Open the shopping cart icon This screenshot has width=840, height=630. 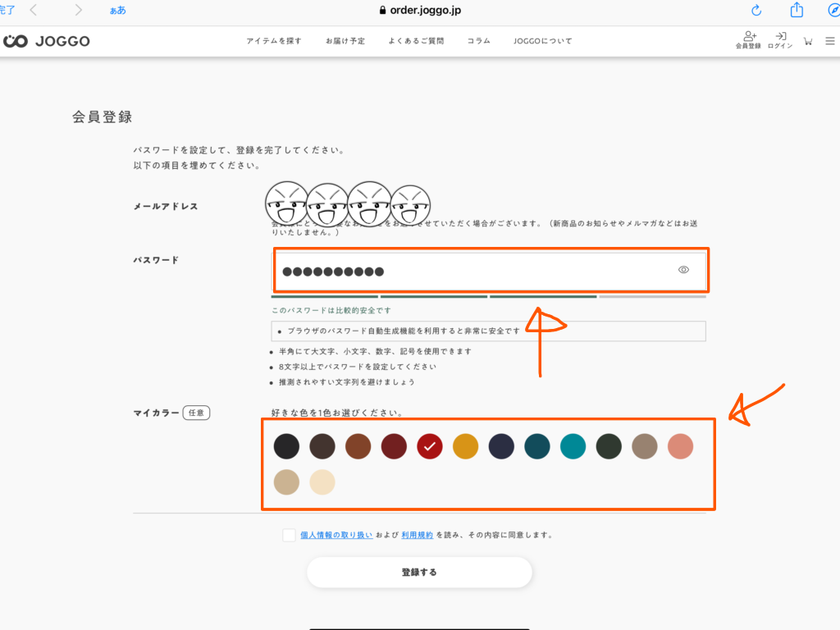coord(808,41)
